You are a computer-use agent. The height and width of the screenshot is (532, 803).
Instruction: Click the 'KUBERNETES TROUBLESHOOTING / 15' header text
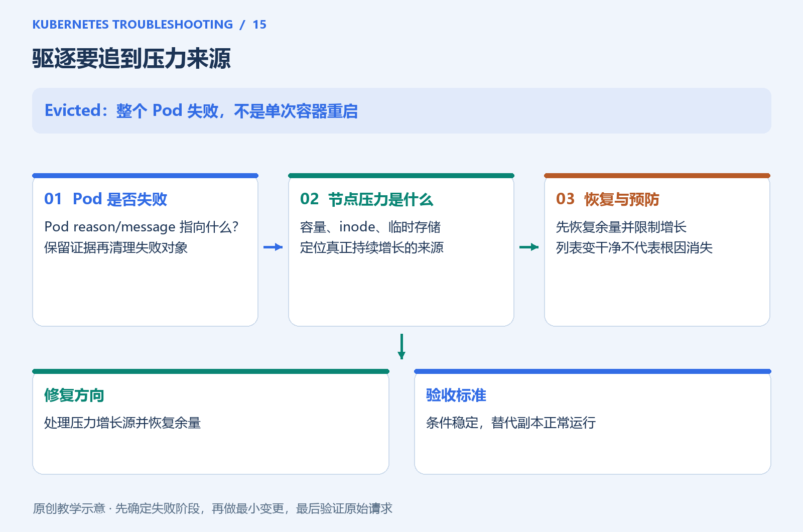pos(149,25)
